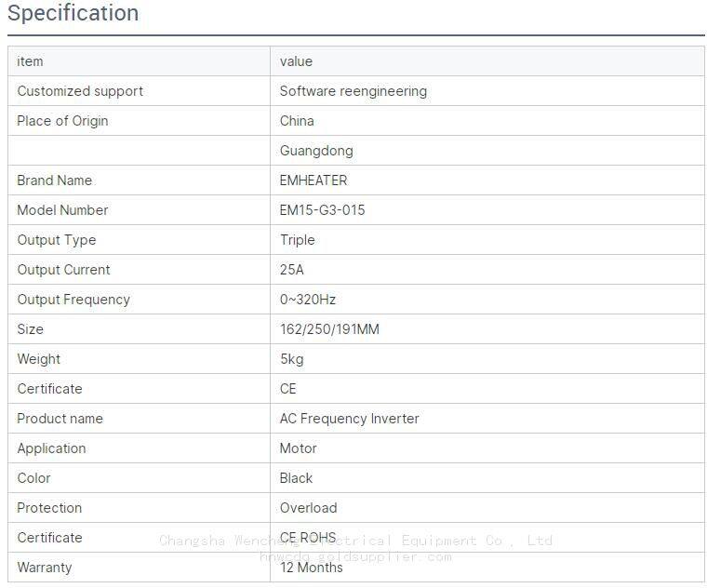Select the 12 Months warranty value
Image resolution: width=707 pixels, height=588 pixels.
[311, 568]
